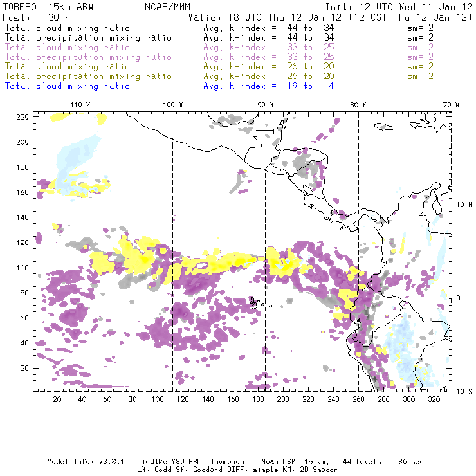Click olive "Total precipitation mixing ratio" legend entry
Image resolution: width=476 pixels, height=476 pixels.
point(88,77)
